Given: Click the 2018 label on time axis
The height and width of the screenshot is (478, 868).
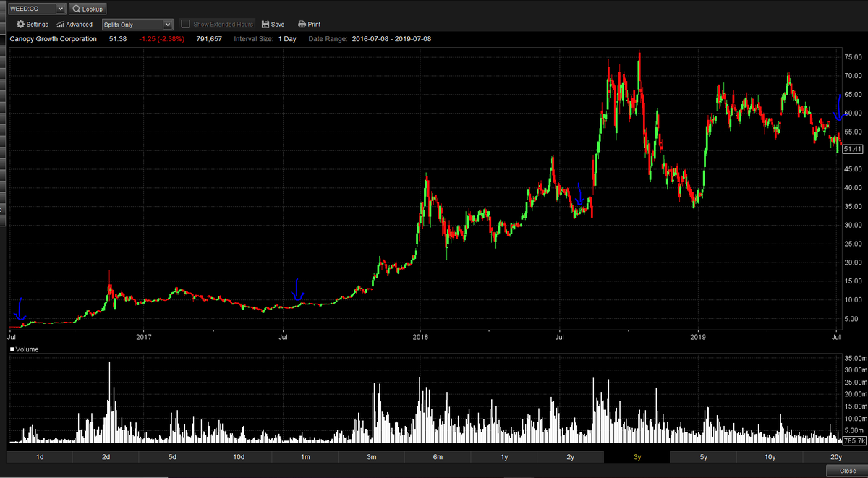Looking at the screenshot, I should (420, 336).
